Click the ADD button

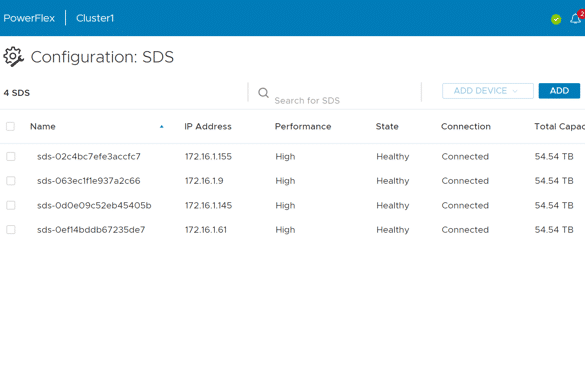tap(559, 91)
